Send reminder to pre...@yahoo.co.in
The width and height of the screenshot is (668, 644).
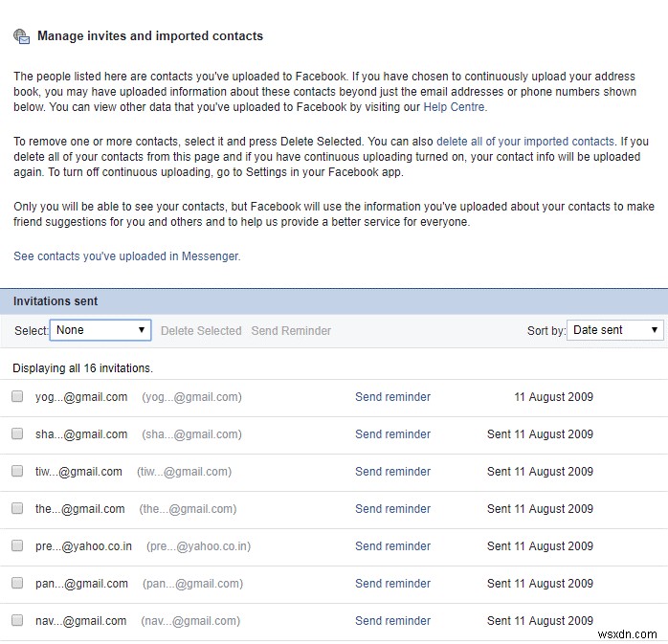coord(392,546)
